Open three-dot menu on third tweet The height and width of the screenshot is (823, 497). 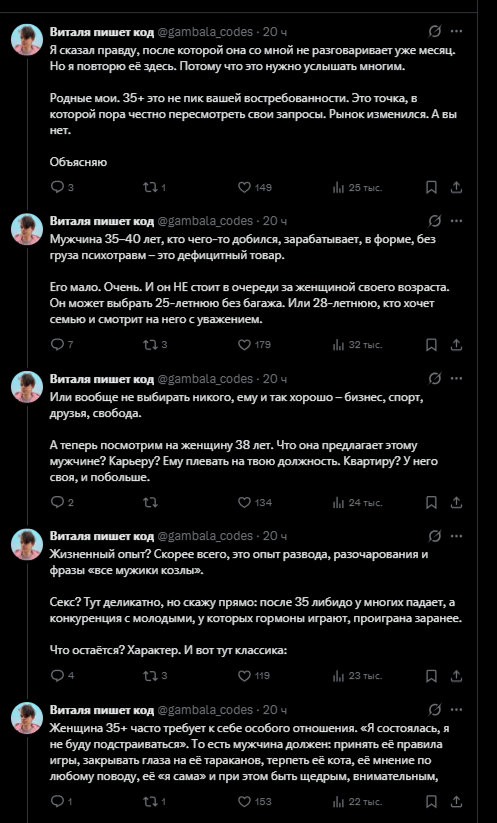[x=457, y=378]
